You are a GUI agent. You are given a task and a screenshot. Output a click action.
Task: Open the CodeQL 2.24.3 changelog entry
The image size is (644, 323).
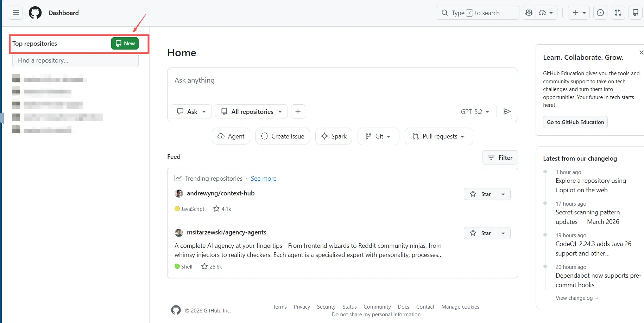coord(593,248)
